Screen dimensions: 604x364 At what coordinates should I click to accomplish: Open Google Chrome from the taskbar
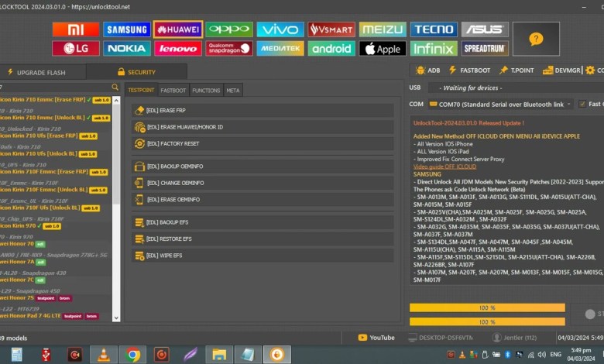point(132,355)
